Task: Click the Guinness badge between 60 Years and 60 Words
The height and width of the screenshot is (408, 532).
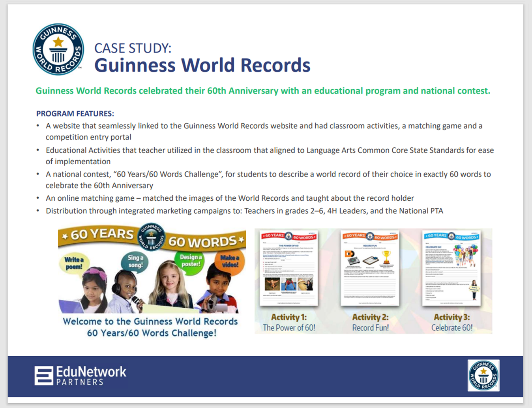Action: tap(151, 237)
